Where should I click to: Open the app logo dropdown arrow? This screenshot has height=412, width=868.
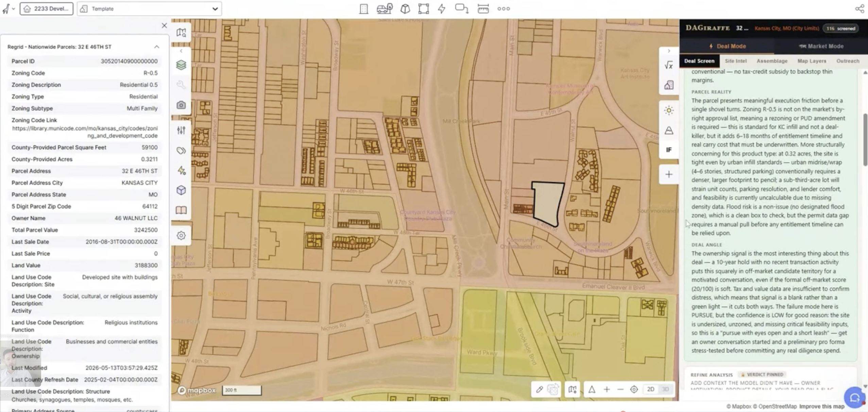pos(13,9)
